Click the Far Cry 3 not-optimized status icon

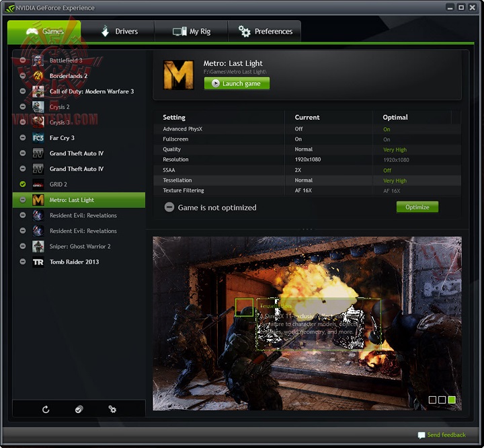[23, 137]
